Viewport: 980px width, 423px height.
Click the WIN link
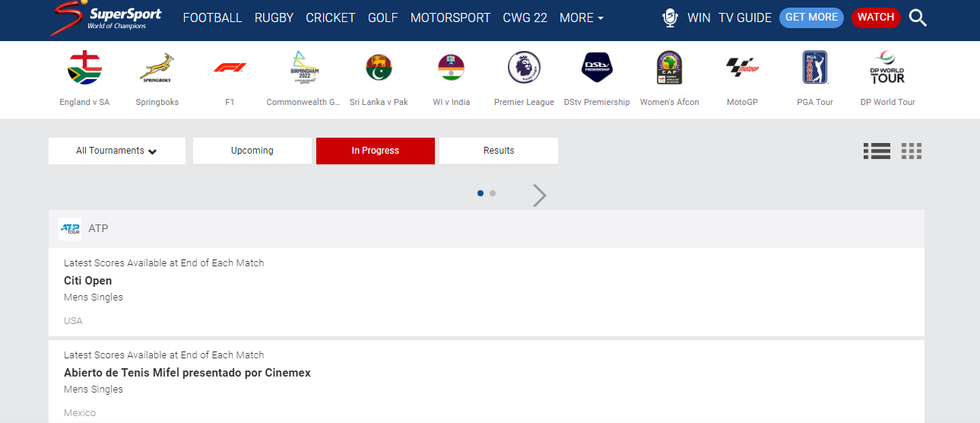(699, 17)
